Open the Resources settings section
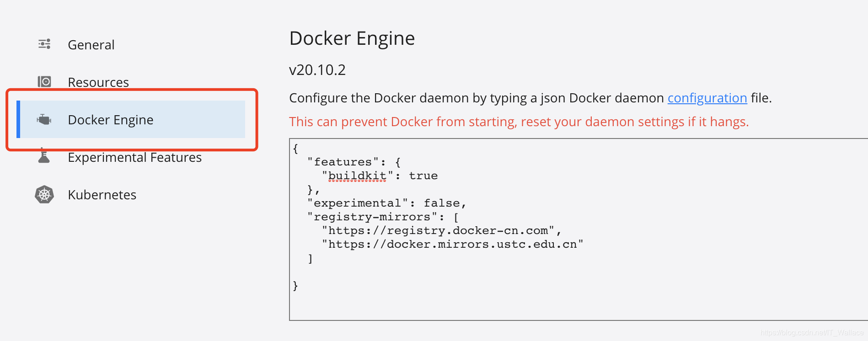 click(x=98, y=82)
